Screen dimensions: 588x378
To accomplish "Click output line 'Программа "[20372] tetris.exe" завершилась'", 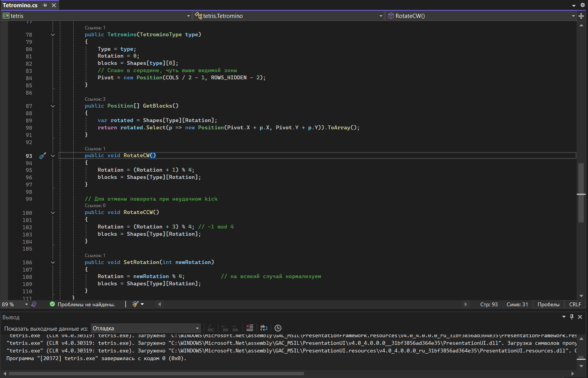I will click(x=96, y=359).
